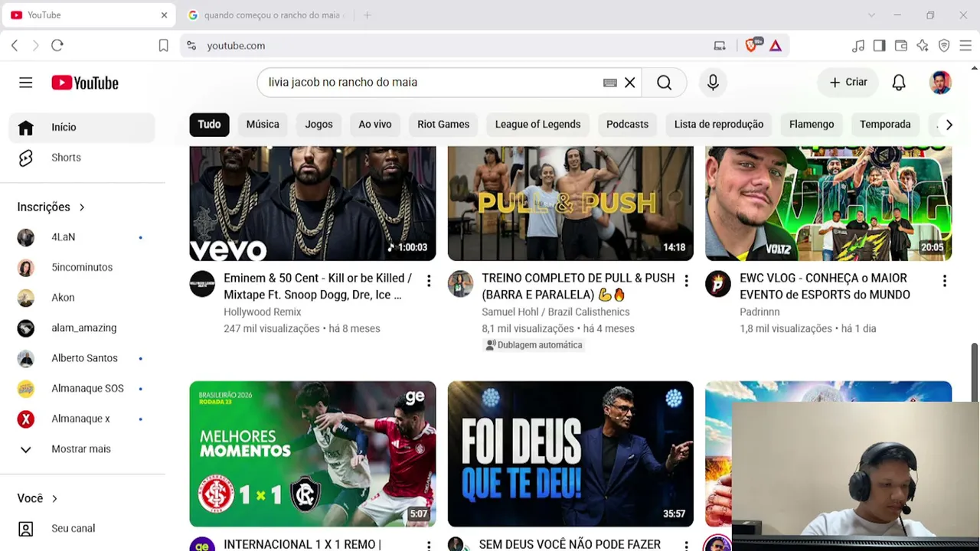Bookmark this page in the browser

(163, 46)
